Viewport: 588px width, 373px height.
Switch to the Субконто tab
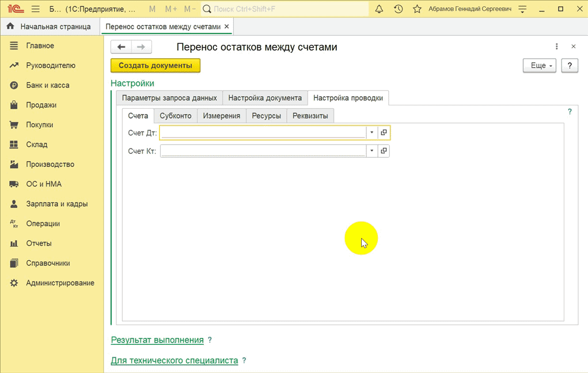175,116
